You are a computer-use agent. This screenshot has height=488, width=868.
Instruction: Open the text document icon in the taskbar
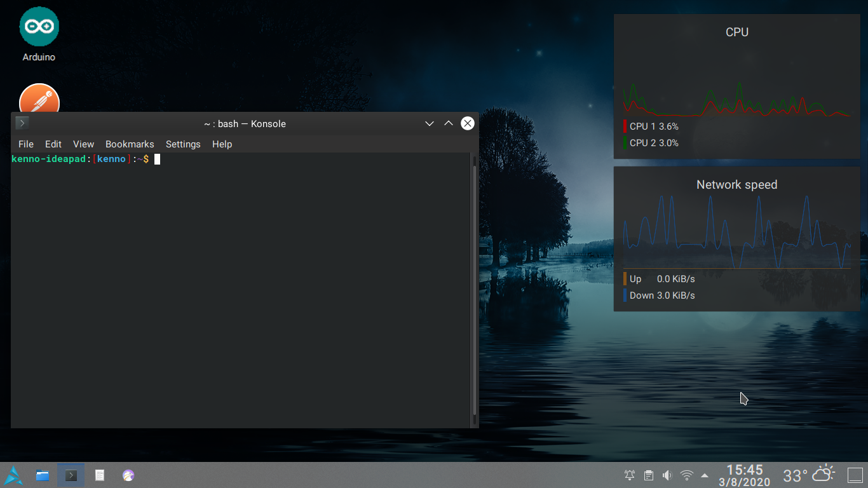(x=100, y=475)
